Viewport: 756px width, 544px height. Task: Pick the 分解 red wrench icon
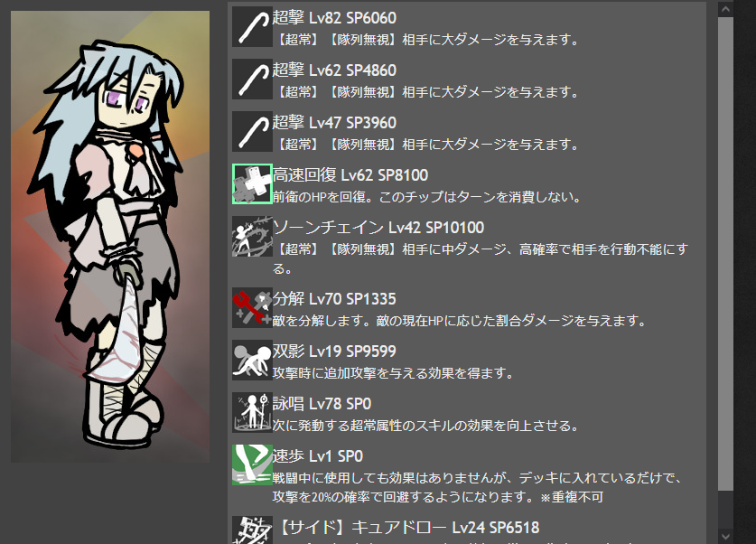pos(252,307)
